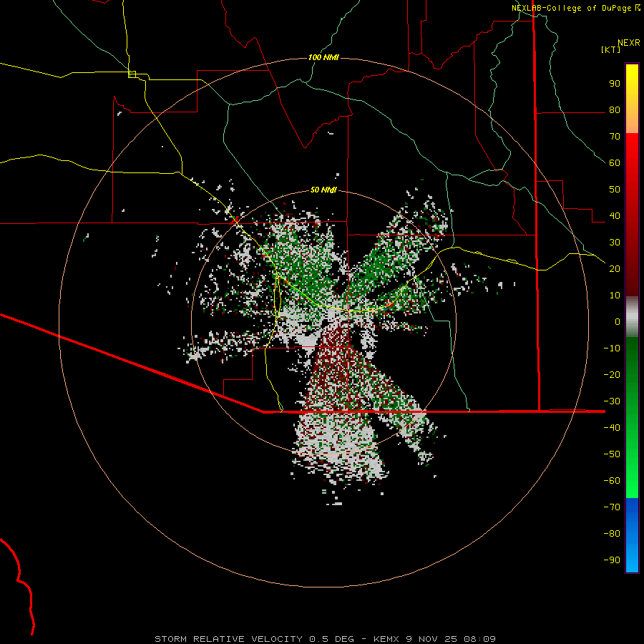This screenshot has height=644, width=644.
Task: Click the 20 value on velocity scale
Action: pyautogui.click(x=615, y=269)
